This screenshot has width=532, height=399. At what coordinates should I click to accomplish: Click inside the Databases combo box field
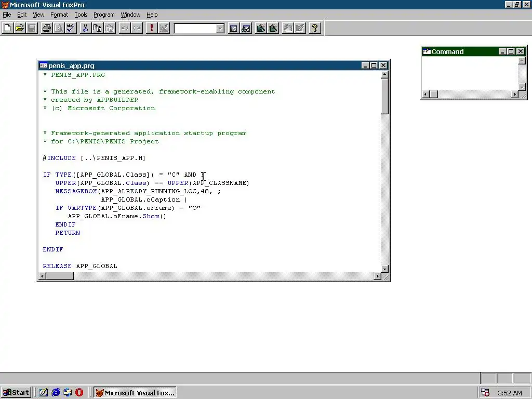pyautogui.click(x=195, y=29)
